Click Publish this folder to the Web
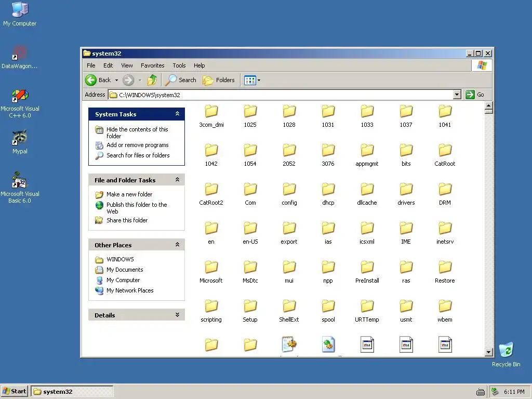The height and width of the screenshot is (399, 532). click(137, 208)
